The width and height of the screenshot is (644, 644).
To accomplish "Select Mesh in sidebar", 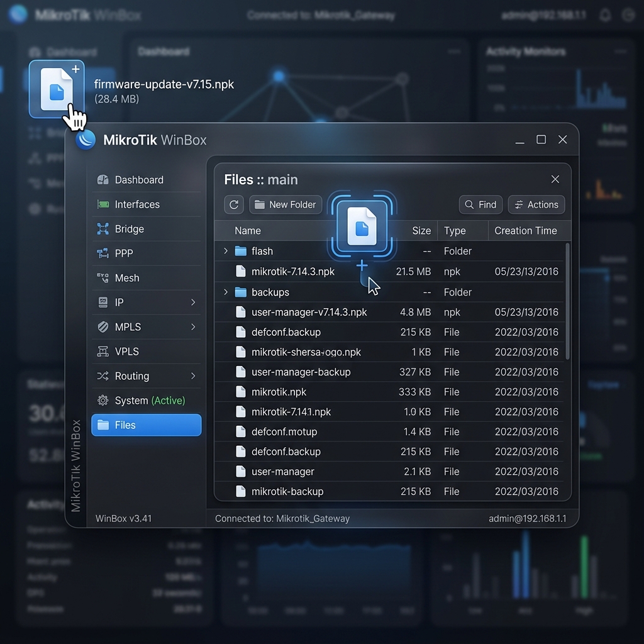I will [146, 278].
